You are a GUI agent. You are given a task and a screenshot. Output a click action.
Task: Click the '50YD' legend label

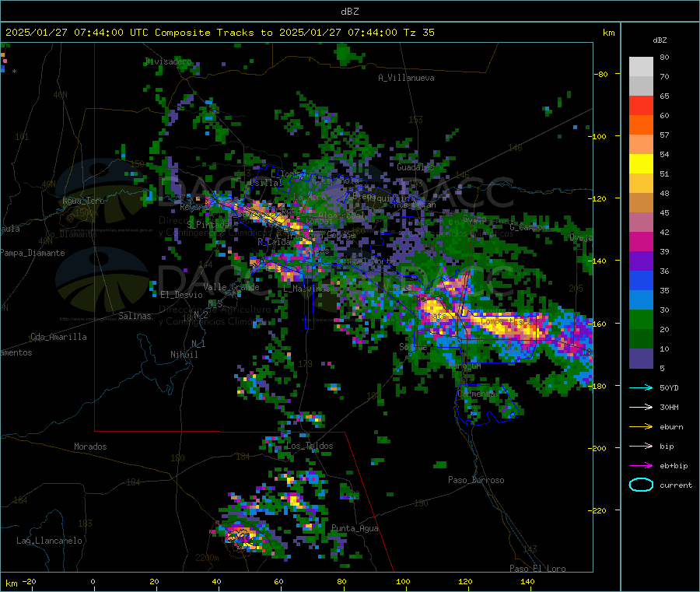click(x=669, y=387)
